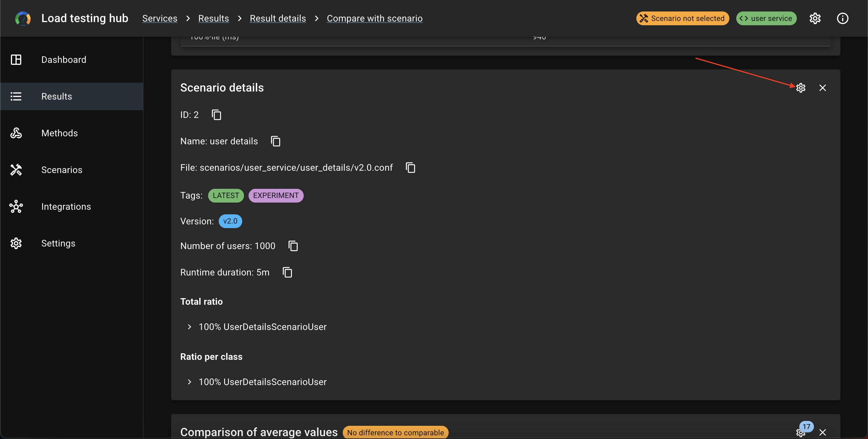Click the 'Total ratio' heading
868x439 pixels.
(x=201, y=302)
